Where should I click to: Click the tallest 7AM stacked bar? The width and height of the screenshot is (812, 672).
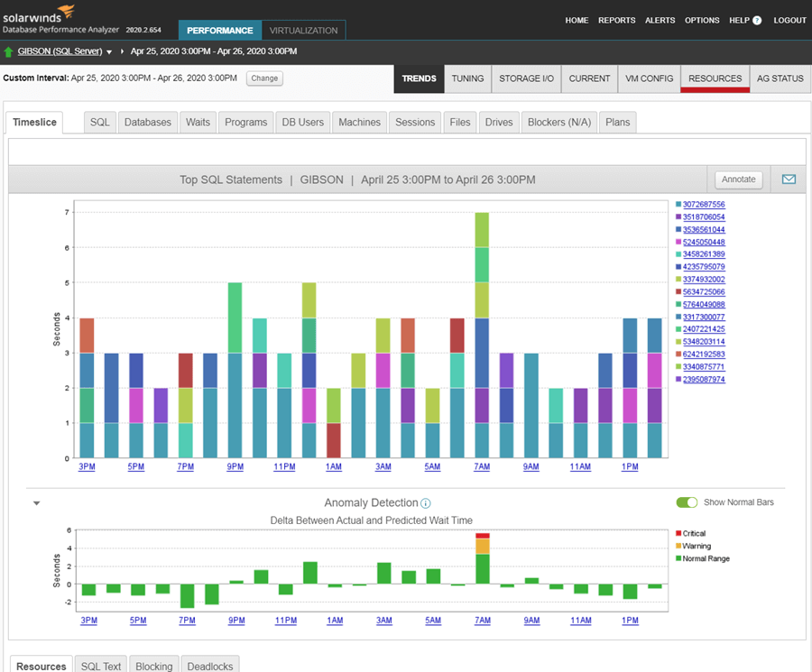pos(482,335)
